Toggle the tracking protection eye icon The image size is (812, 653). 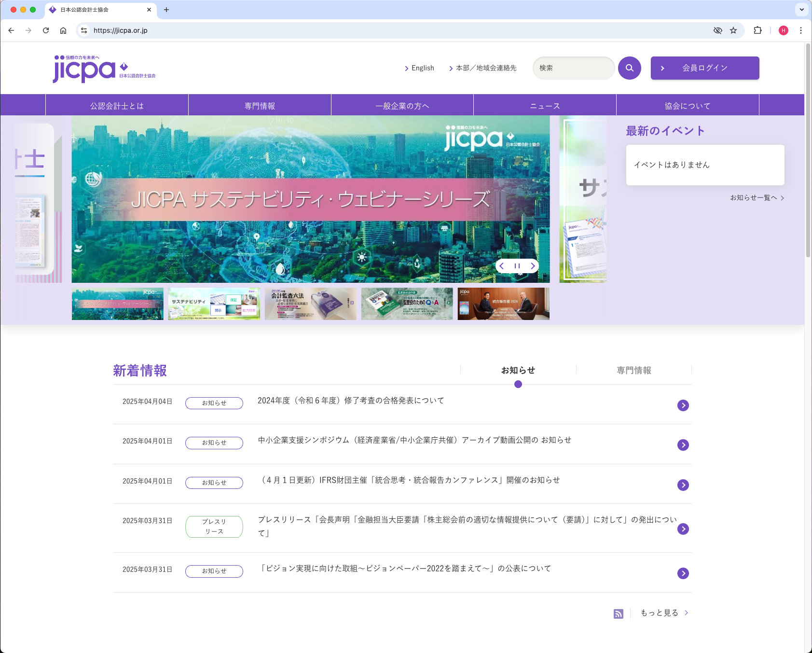pyautogui.click(x=718, y=30)
